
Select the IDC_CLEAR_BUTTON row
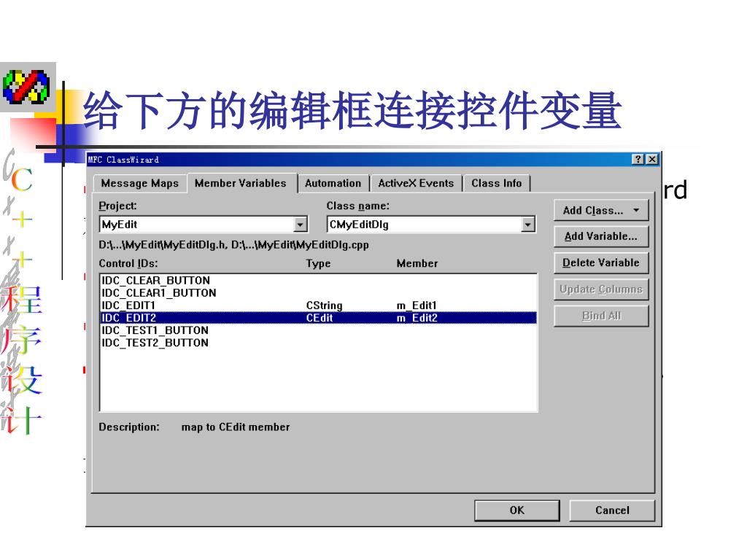tap(319, 281)
